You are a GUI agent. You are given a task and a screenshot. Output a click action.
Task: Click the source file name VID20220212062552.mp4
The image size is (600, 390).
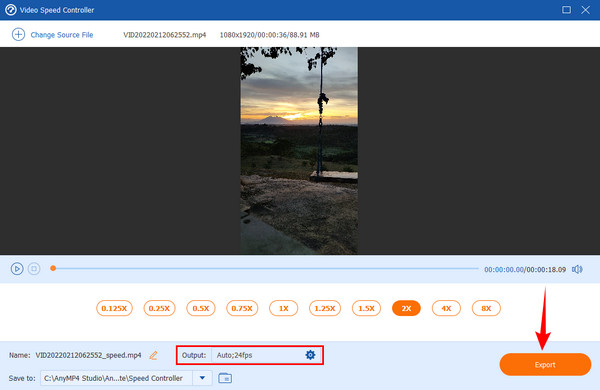tap(165, 35)
